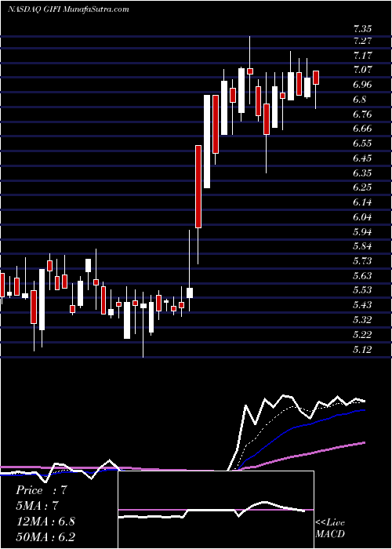Click the 12MA : 6.8 readout
The height and width of the screenshot is (549, 392).
point(45,522)
